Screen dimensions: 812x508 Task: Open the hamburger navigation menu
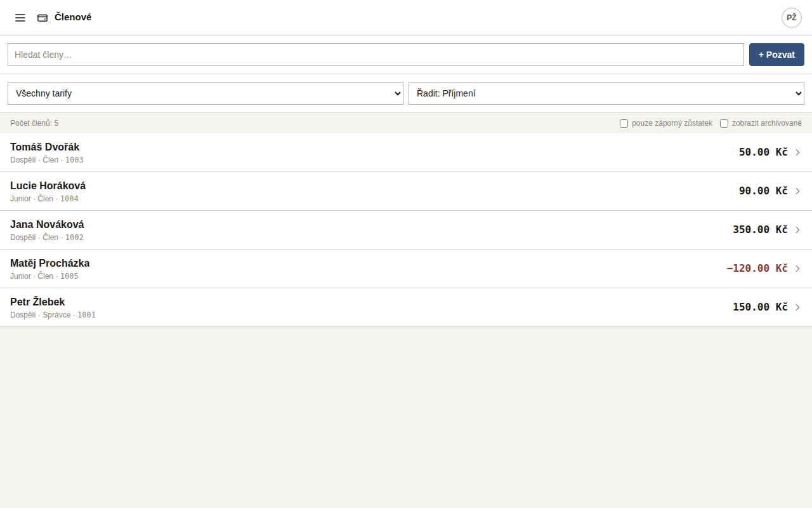tap(20, 18)
